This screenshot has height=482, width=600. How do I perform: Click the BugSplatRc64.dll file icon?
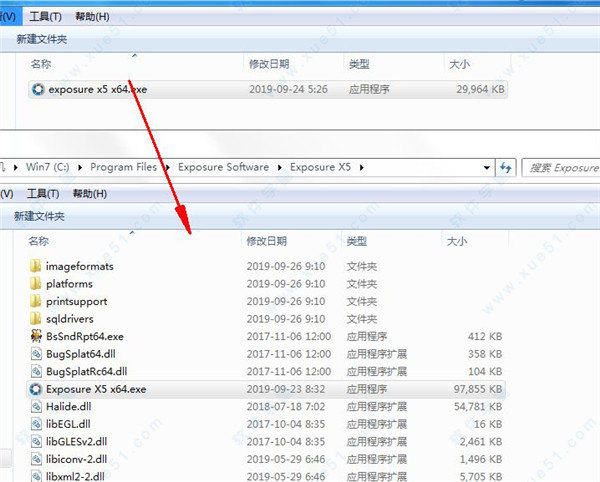point(36,371)
